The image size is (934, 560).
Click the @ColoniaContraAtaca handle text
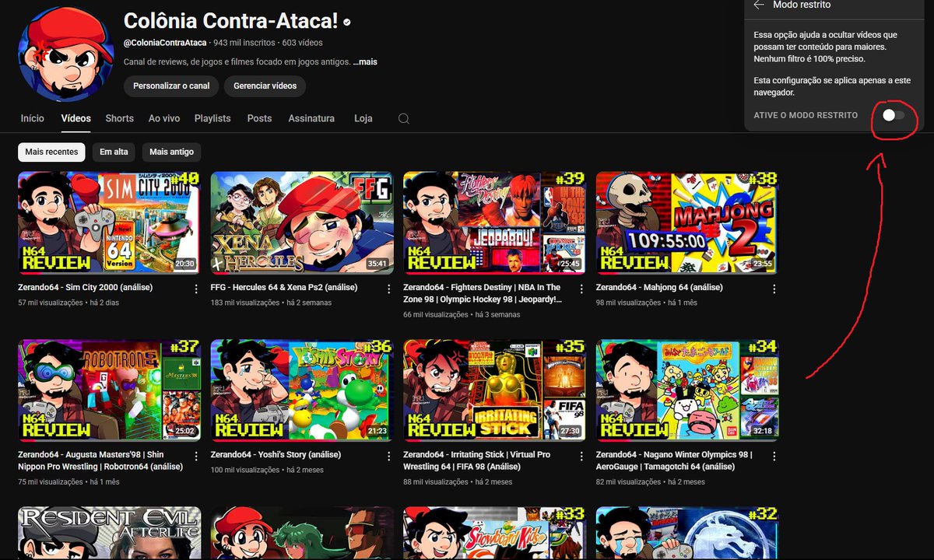[x=165, y=43]
